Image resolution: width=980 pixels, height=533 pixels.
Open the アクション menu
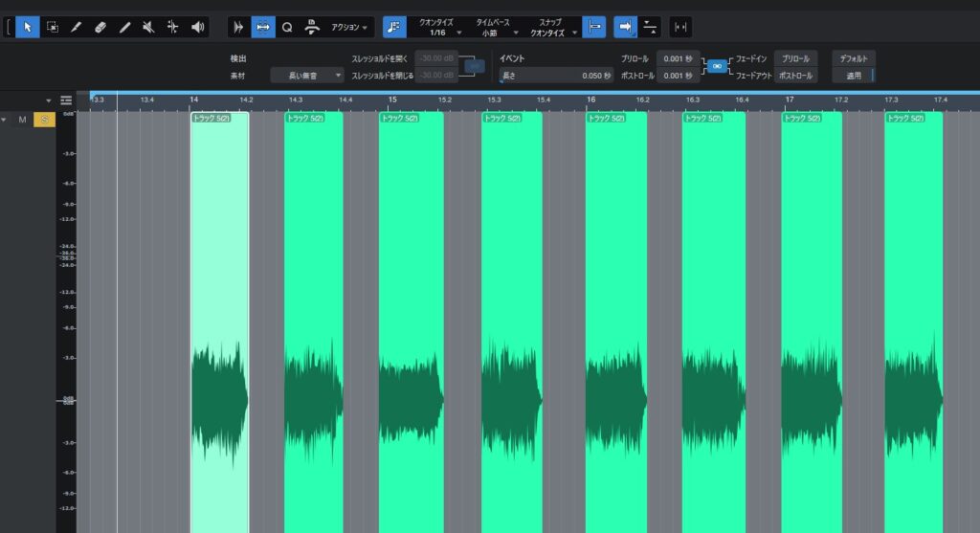tap(349, 28)
